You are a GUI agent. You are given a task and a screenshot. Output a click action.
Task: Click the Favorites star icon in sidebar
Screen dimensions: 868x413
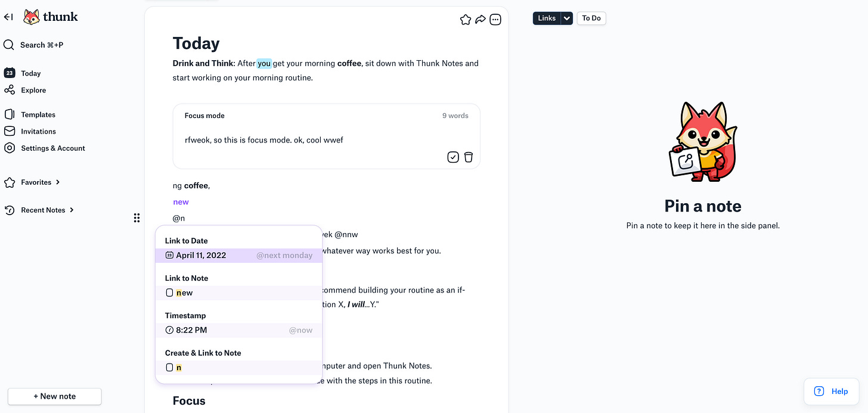[10, 182]
